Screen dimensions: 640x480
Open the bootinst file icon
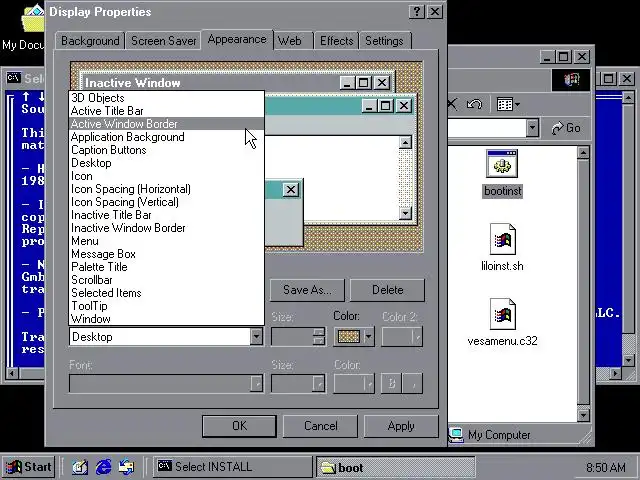(502, 164)
